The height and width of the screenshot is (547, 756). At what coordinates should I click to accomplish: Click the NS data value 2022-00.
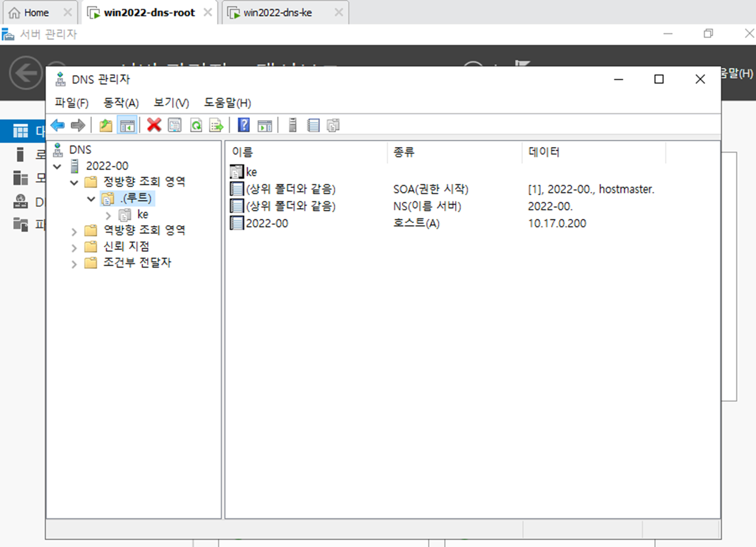[x=550, y=206]
